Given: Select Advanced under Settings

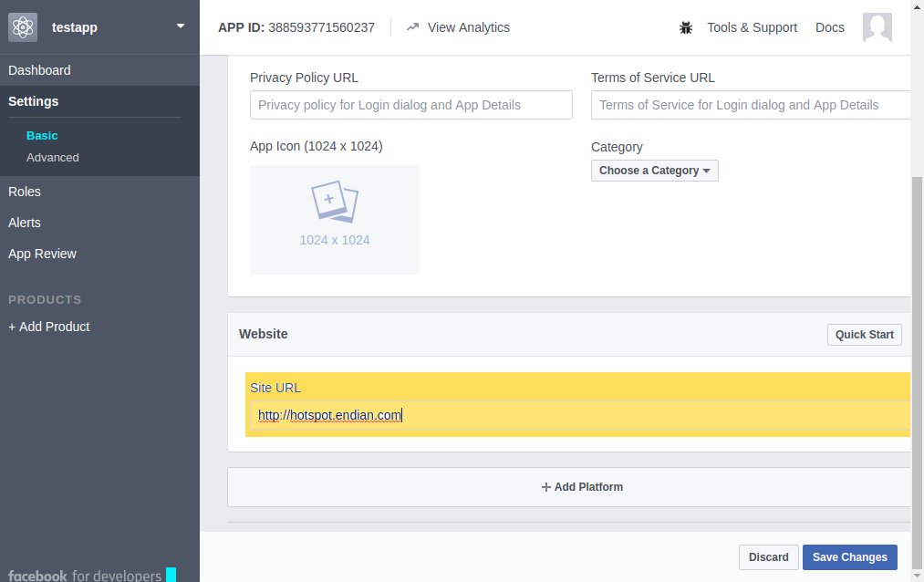Looking at the screenshot, I should (53, 158).
